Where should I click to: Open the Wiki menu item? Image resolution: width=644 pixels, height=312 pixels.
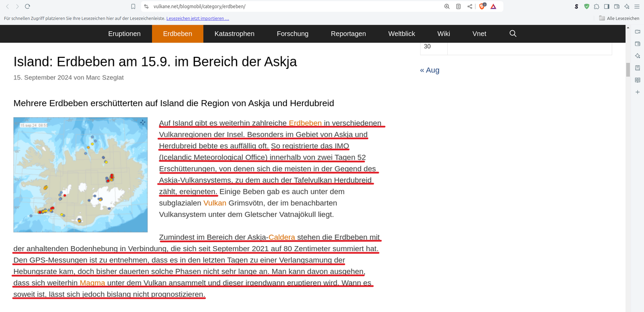pyautogui.click(x=444, y=34)
